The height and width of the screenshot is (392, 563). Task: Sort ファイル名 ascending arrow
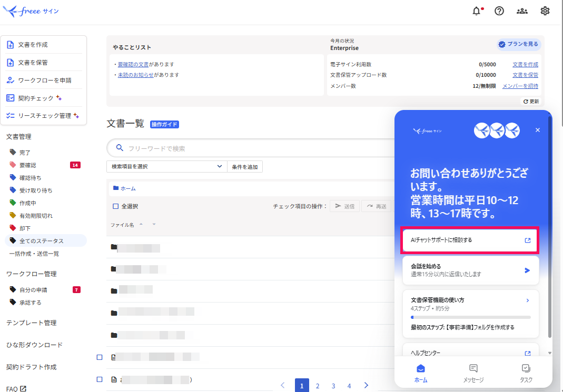pyautogui.click(x=141, y=224)
